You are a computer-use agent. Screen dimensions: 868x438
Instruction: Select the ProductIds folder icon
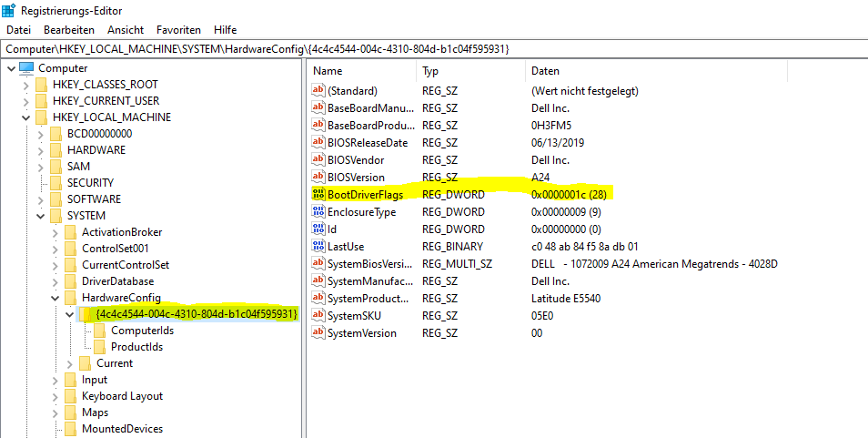pyautogui.click(x=99, y=347)
